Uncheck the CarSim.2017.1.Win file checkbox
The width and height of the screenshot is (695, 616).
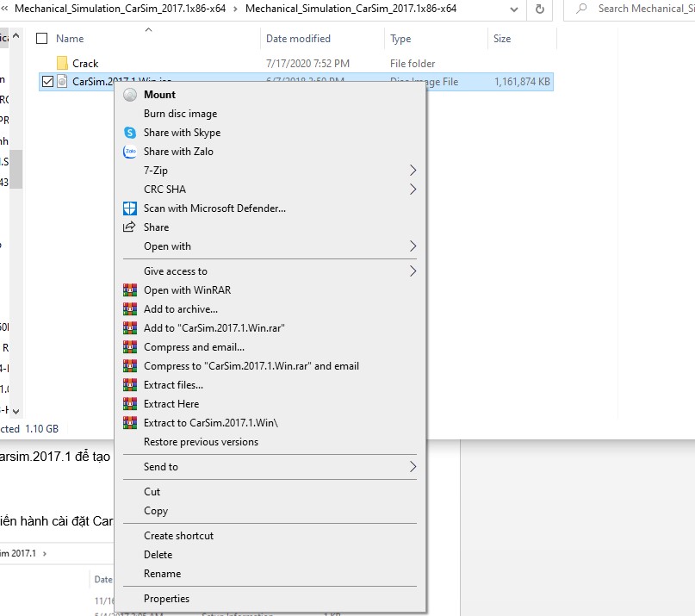coord(47,82)
